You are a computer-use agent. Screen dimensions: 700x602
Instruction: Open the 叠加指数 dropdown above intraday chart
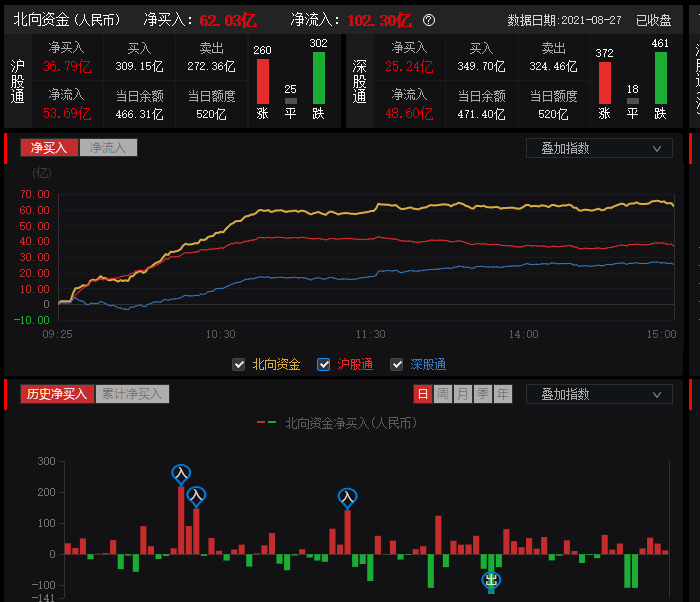point(599,148)
